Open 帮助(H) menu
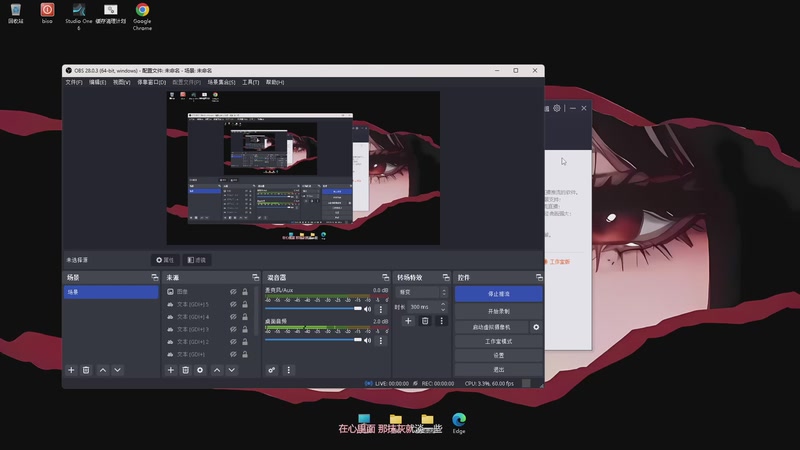 click(x=275, y=82)
